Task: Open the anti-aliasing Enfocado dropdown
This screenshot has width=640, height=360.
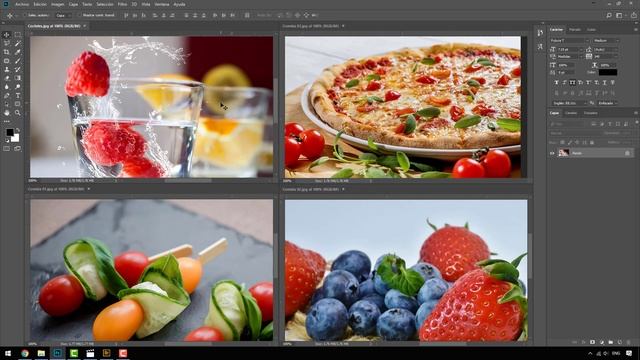Action: [x=608, y=103]
